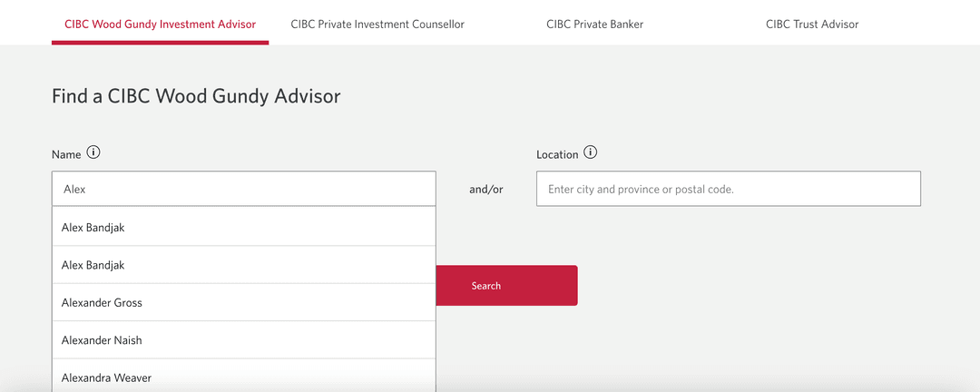Choose the first Alex Bandjak suggestion
Viewport: 980px width, 392px height.
click(244, 227)
